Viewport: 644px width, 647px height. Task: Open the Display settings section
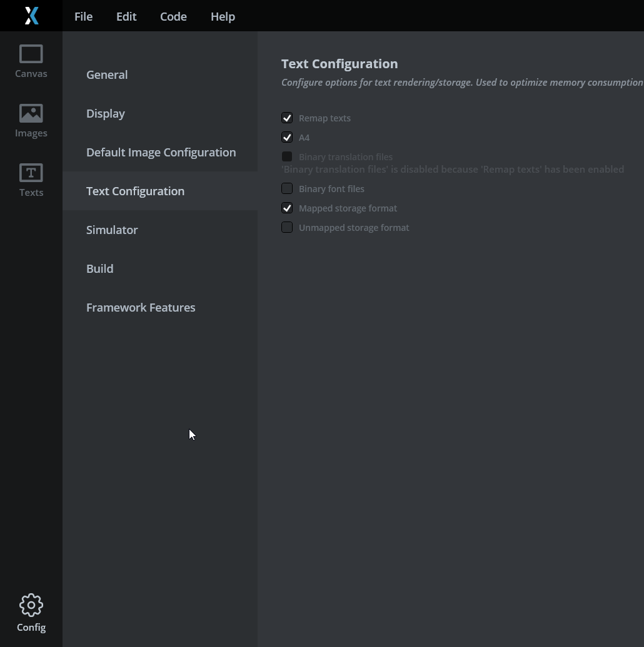106,113
